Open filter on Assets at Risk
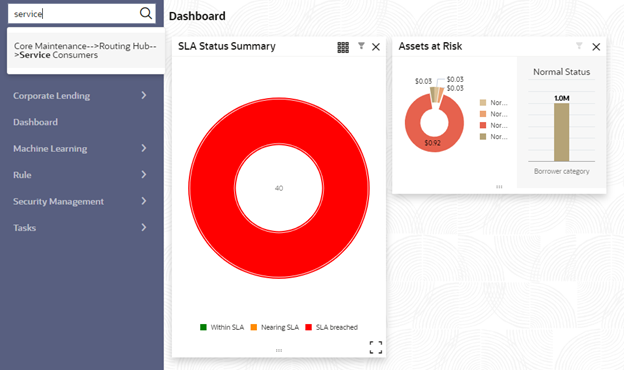 tap(579, 46)
